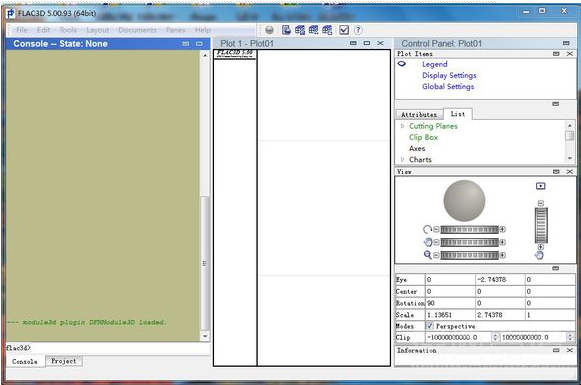Click the grid icon with ellipsis dots
Screen dimensions: 581x385
click(313, 30)
